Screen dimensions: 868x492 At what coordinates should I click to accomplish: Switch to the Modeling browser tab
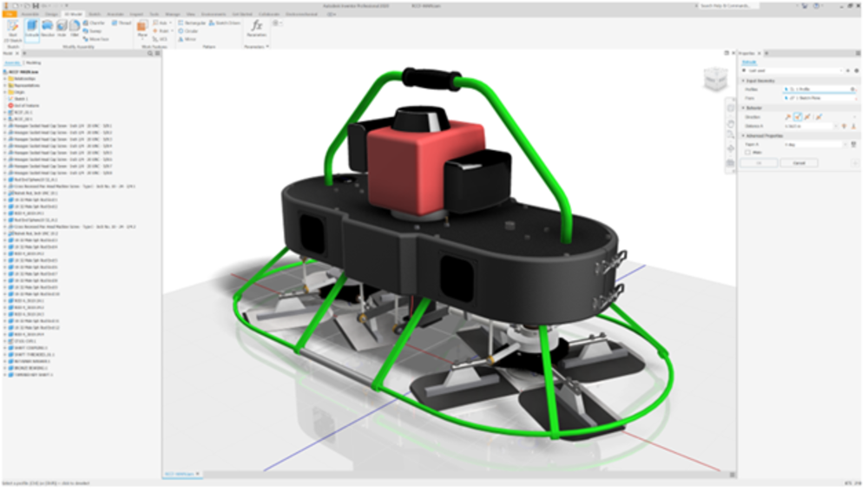coord(33,63)
